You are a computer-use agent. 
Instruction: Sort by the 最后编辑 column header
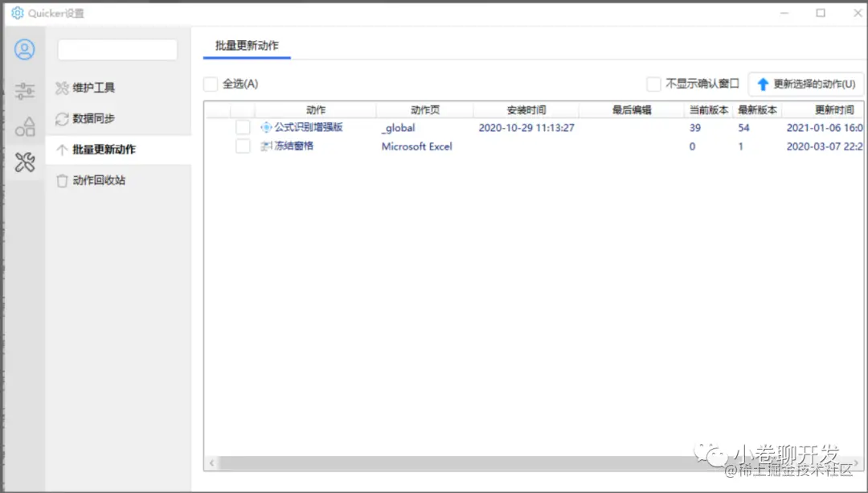pyautogui.click(x=632, y=109)
